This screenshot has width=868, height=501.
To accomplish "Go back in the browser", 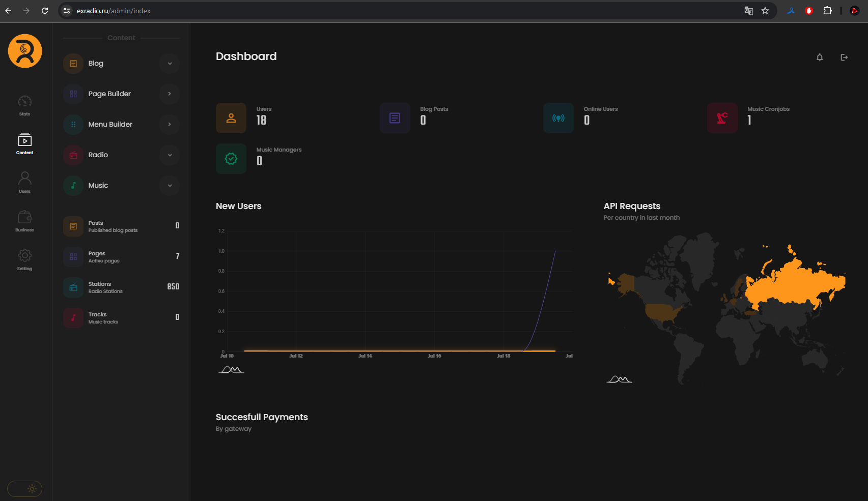I will 8,11.
